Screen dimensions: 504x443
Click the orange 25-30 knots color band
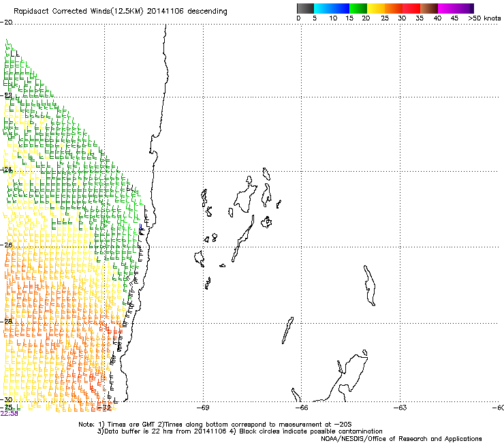tap(394, 8)
